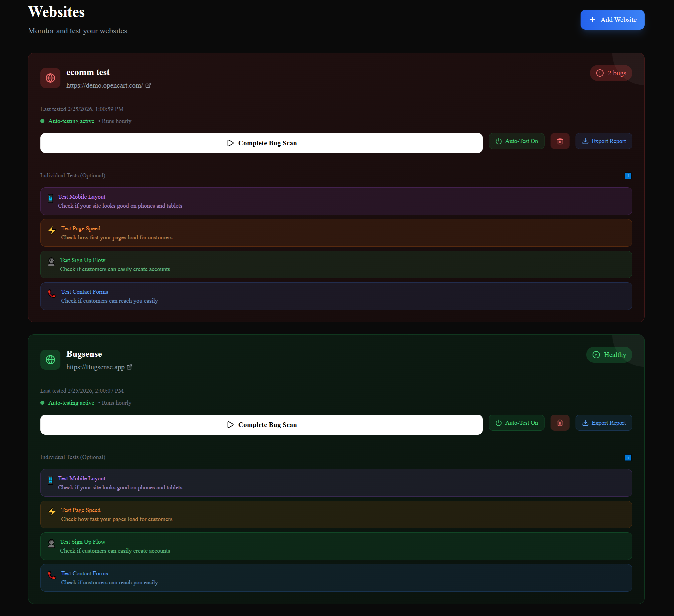The height and width of the screenshot is (616, 674).
Task: Click the Add Website button
Action: click(x=612, y=20)
